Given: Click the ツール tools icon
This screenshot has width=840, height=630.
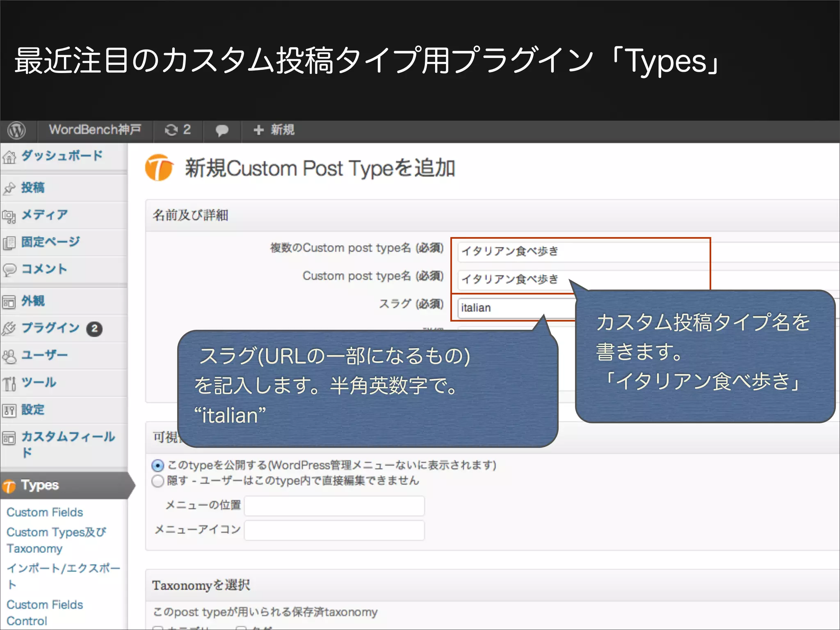Looking at the screenshot, I should [x=9, y=384].
